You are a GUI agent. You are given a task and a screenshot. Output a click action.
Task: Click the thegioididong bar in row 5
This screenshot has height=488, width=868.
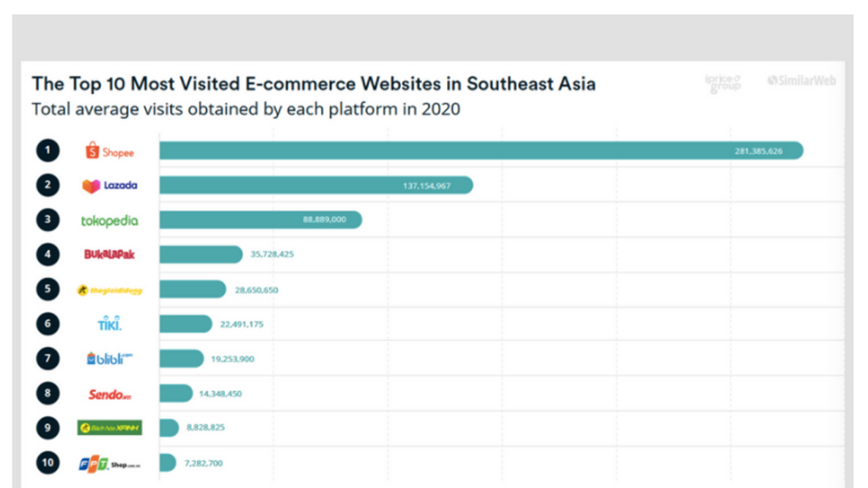pyautogui.click(x=193, y=289)
